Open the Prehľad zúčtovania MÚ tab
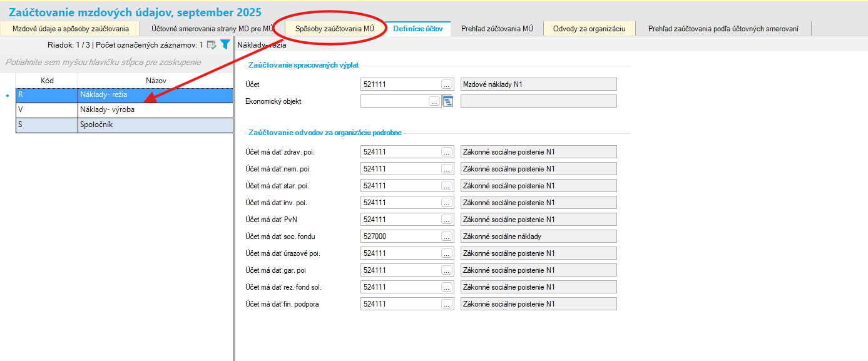This screenshot has height=361, width=868. click(497, 29)
